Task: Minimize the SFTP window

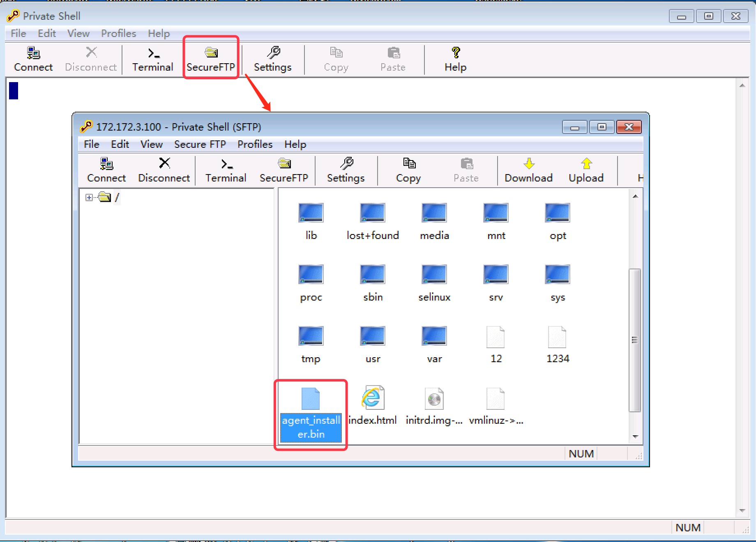Action: pyautogui.click(x=575, y=127)
